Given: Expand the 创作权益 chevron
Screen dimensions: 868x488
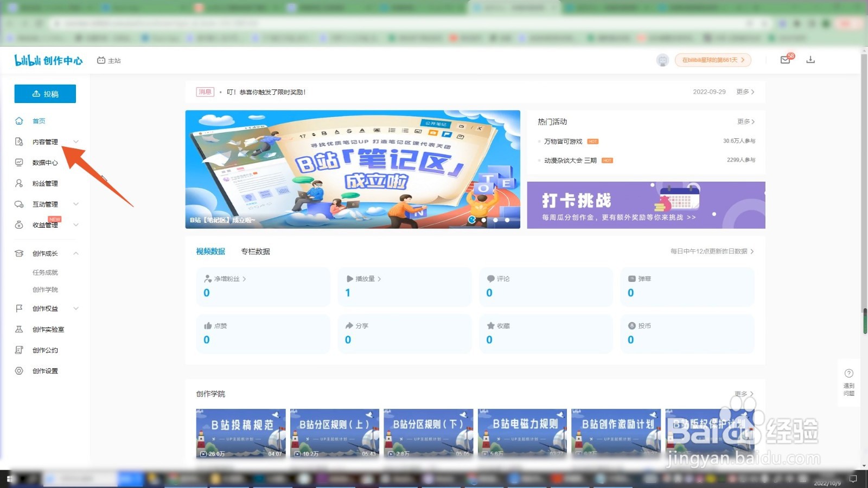Looking at the screenshot, I should click(76, 308).
